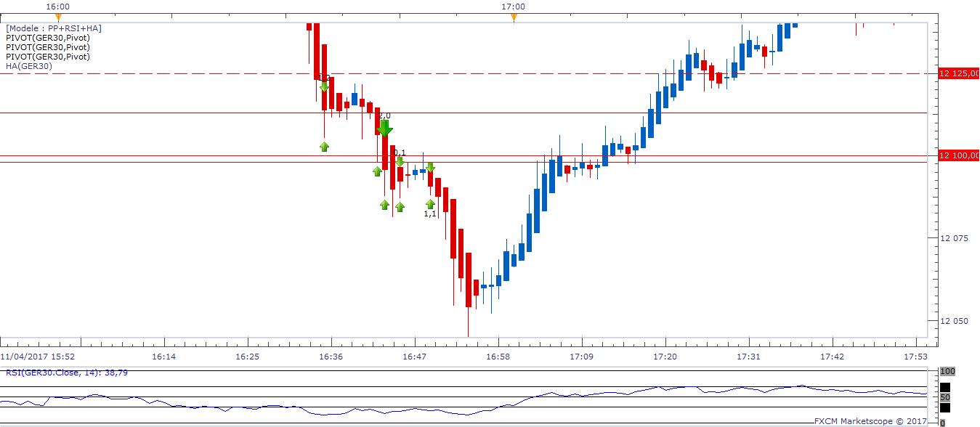The height and width of the screenshot is (427, 980).
Task: Click the up arrow below the 1,2 candle wick
Action: tap(324, 147)
